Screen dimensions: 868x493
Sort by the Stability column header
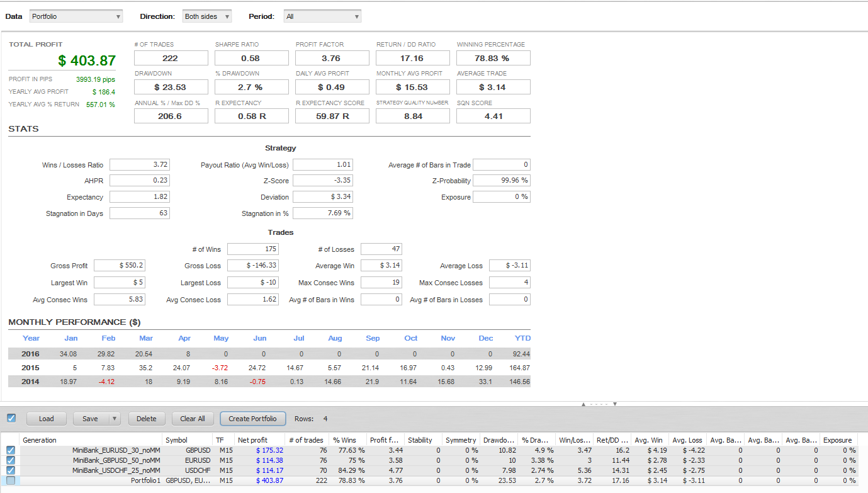tap(423, 440)
